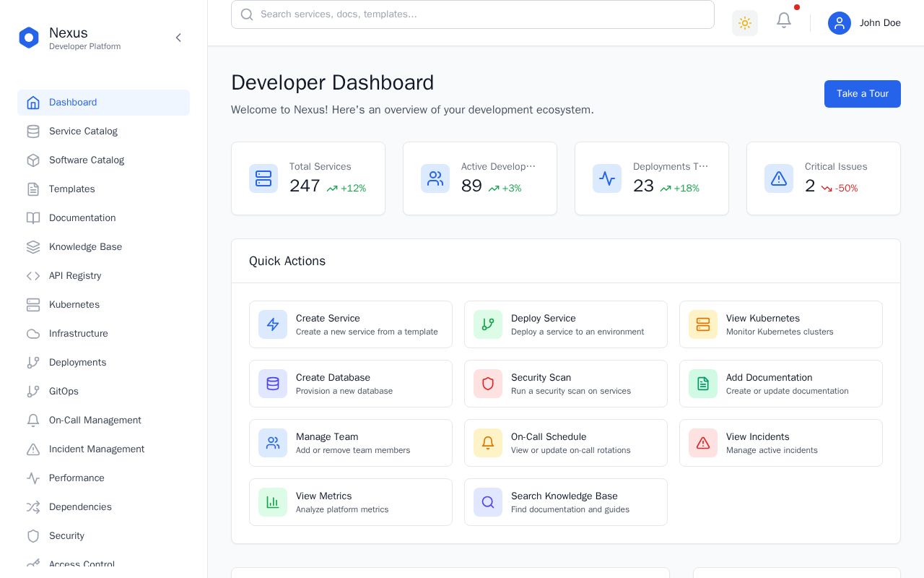Click the Security shield icon in sidebar
The image size is (924, 578).
coord(33,536)
